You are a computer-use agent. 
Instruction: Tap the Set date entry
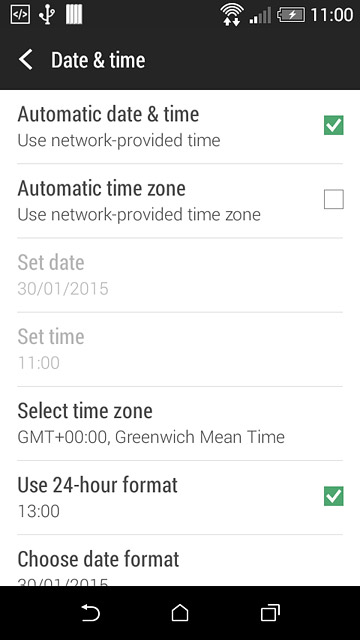tap(180, 275)
